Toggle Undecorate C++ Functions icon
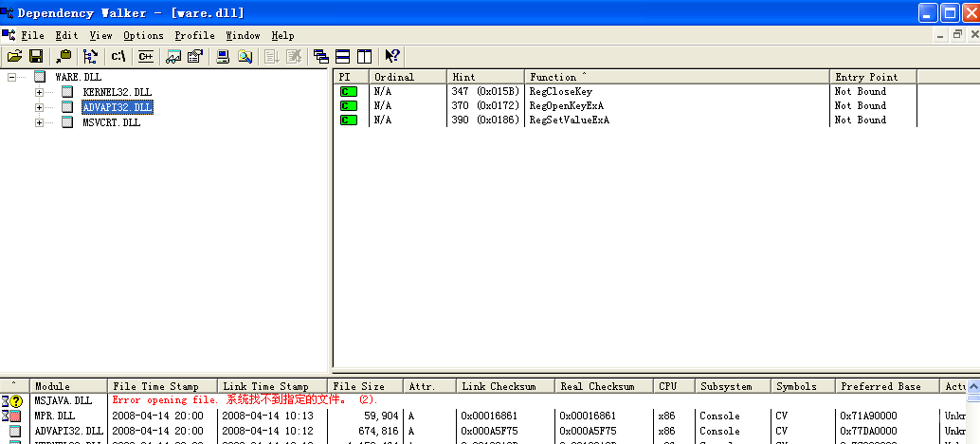Image resolution: width=980 pixels, height=444 pixels. [x=146, y=56]
